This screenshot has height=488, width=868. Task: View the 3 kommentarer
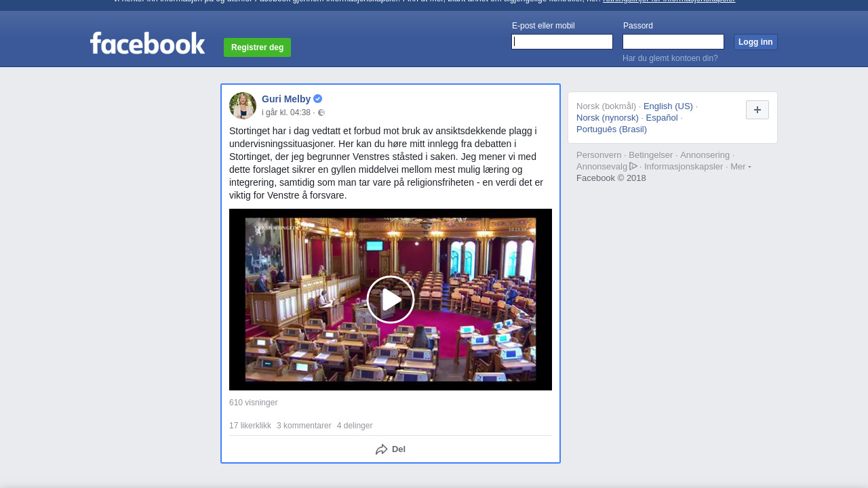click(304, 426)
